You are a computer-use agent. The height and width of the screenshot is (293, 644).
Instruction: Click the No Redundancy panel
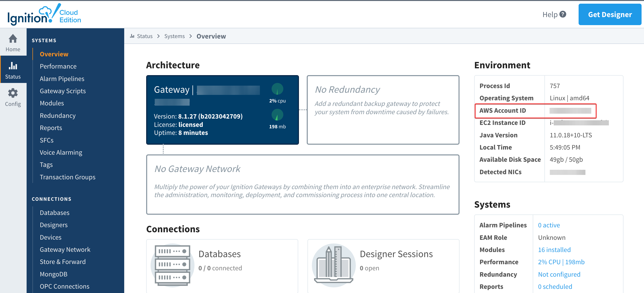pos(383,110)
